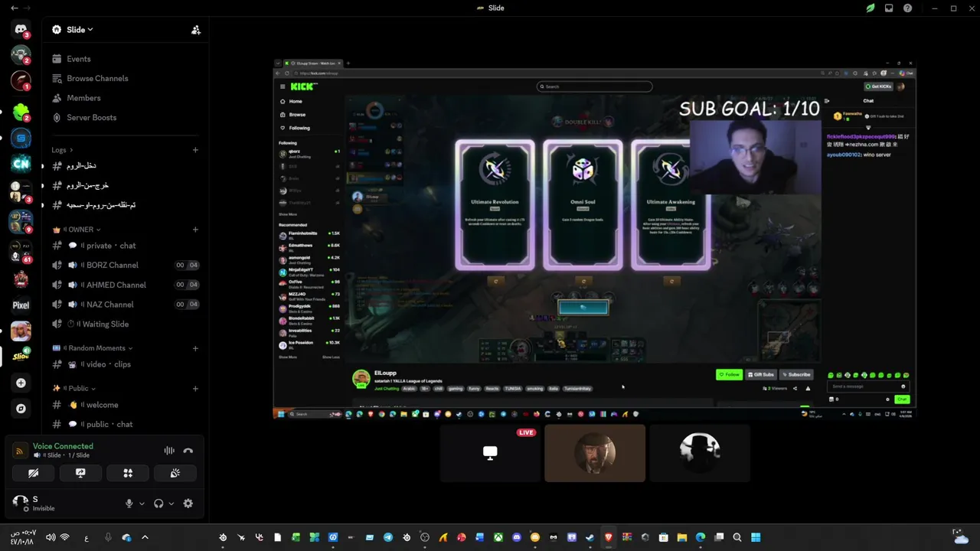Open Steam from the taskbar
The image size is (980, 551).
coord(590,537)
